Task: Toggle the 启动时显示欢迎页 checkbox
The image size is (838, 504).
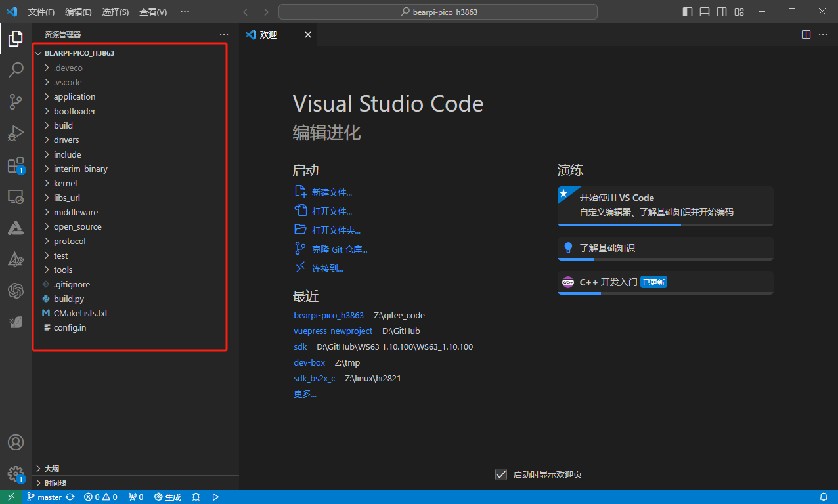Action: 501,474
